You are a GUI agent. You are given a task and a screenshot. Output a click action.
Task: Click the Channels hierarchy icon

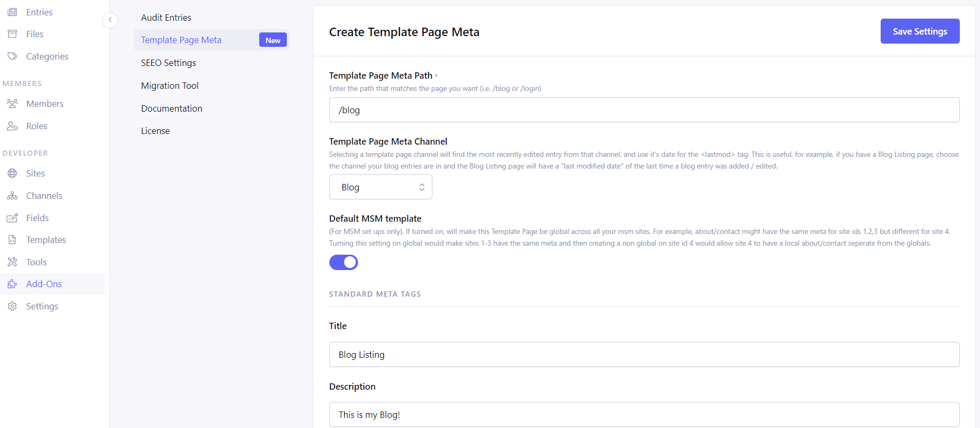[12, 196]
